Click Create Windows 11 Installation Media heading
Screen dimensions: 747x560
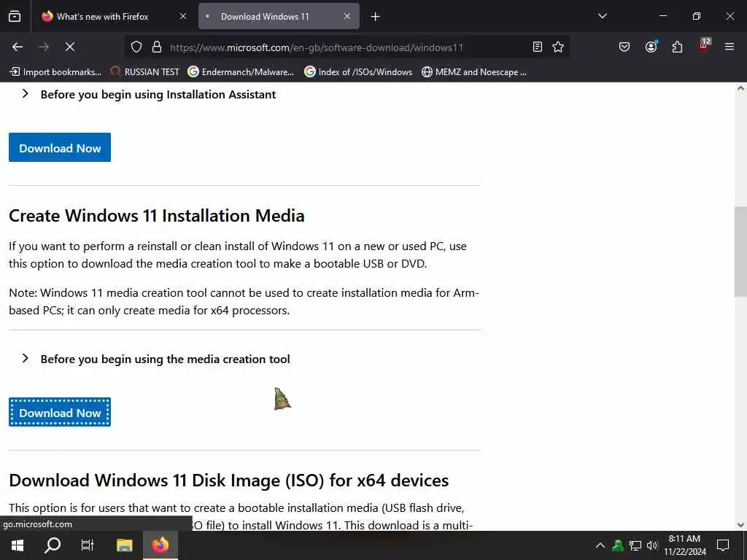click(x=157, y=216)
